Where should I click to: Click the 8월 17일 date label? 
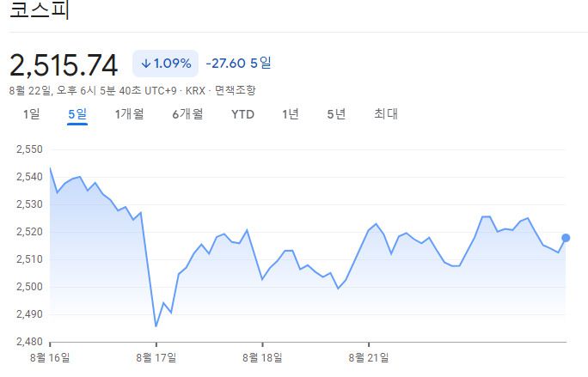(x=157, y=356)
